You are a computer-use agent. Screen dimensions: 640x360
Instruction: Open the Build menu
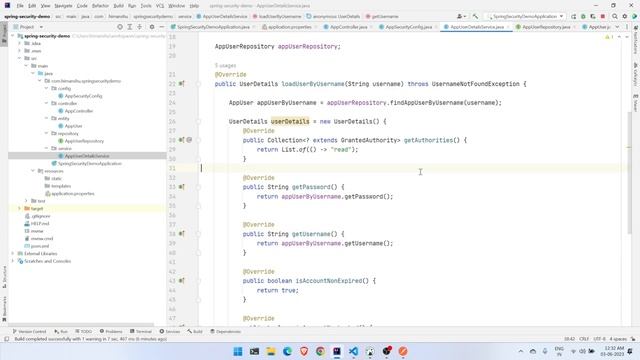[x=118, y=6]
